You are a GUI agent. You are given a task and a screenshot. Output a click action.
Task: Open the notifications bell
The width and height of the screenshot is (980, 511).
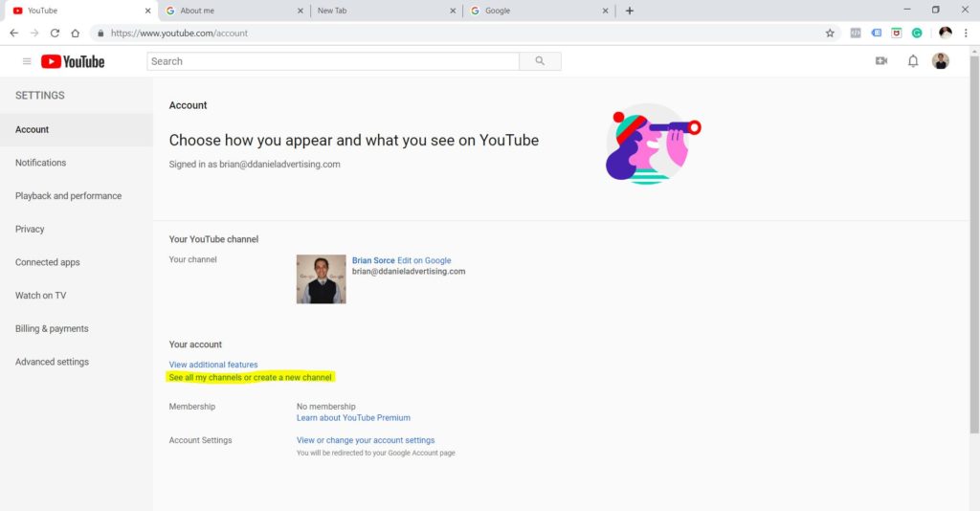[x=913, y=60]
